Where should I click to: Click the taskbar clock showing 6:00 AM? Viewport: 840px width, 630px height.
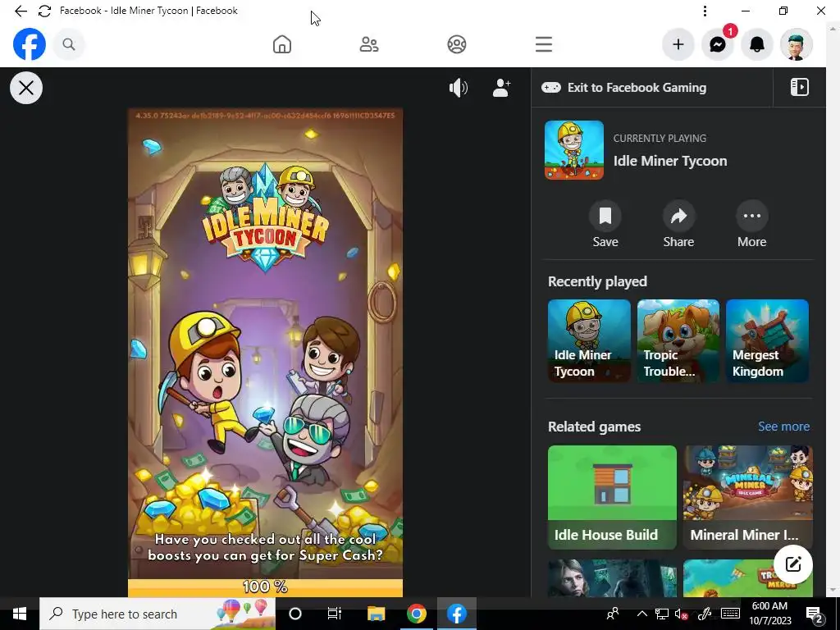coord(769,614)
